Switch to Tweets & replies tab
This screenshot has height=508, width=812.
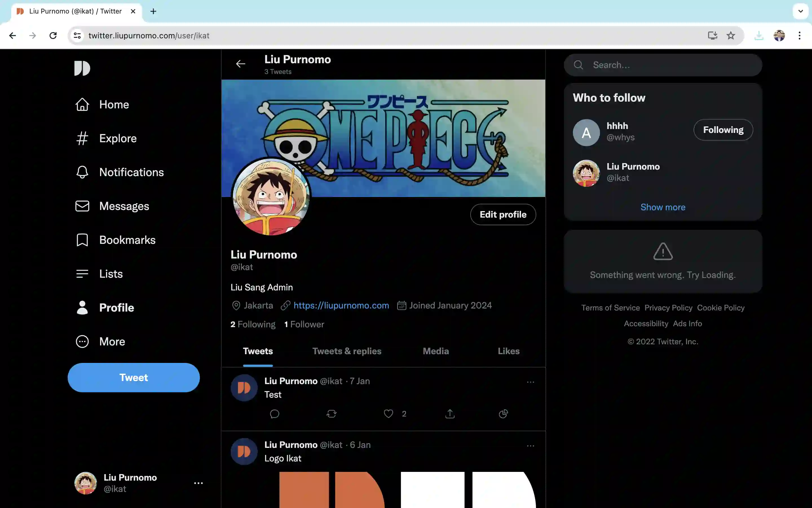tap(347, 351)
